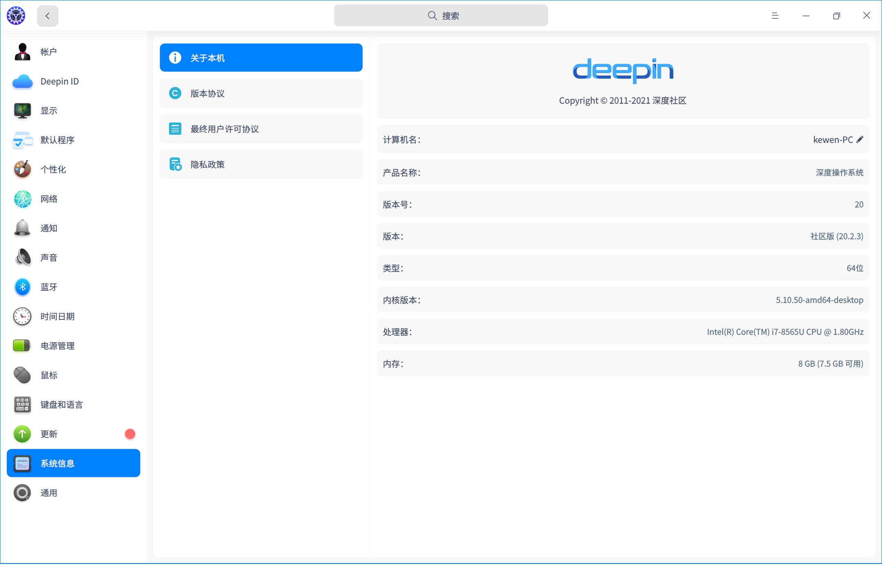Viewport: 882px width, 588px height.
Task: Click the Deepin ID cloud icon
Action: point(22,81)
